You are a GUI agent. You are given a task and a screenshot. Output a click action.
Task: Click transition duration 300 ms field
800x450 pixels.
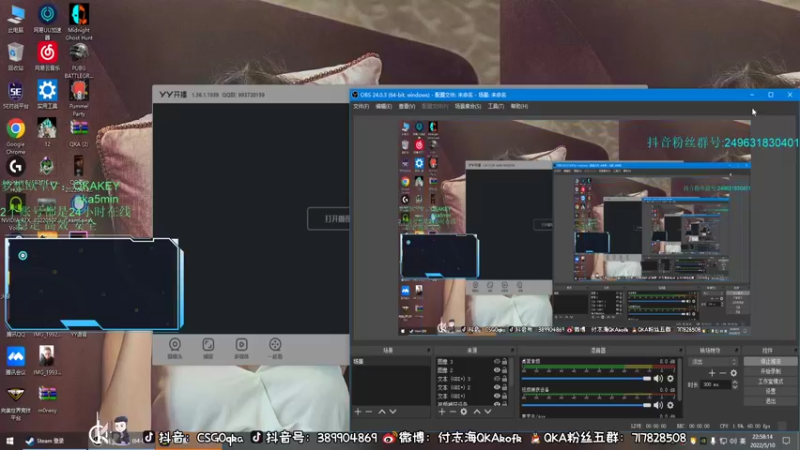click(x=716, y=385)
